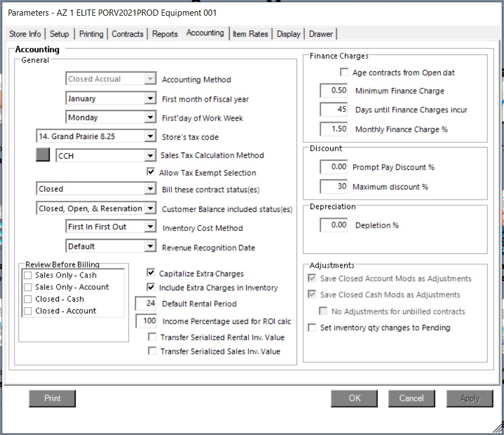Open the Item Rates tab
The image size is (504, 435).
250,34
